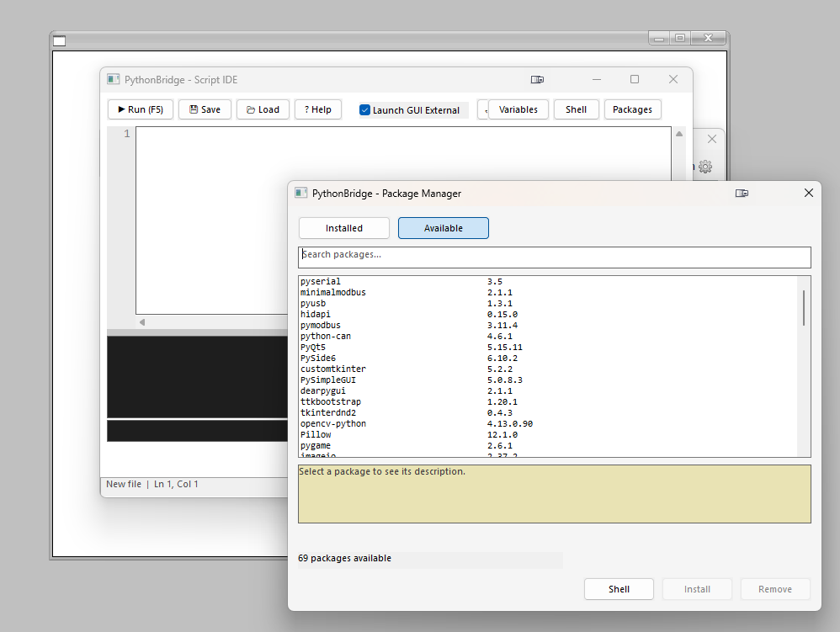
Task: Click the 'Ln 1, Col 1' status text
Action: click(176, 484)
